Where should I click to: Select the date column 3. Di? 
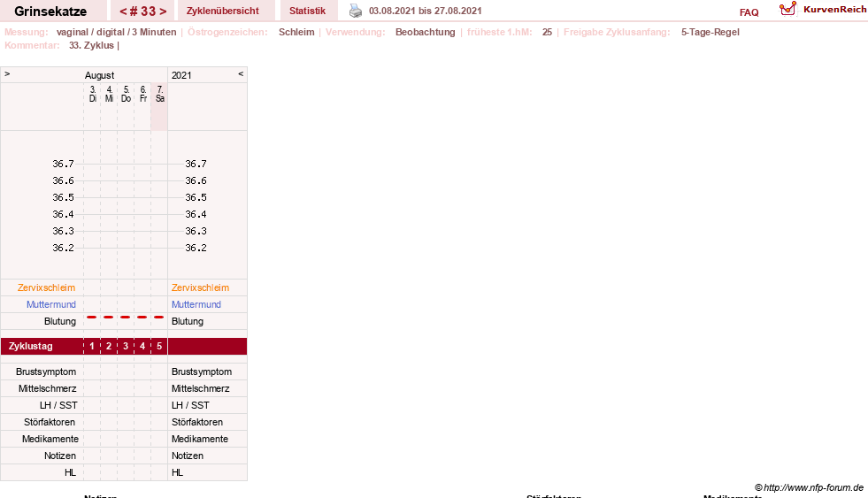click(x=92, y=94)
